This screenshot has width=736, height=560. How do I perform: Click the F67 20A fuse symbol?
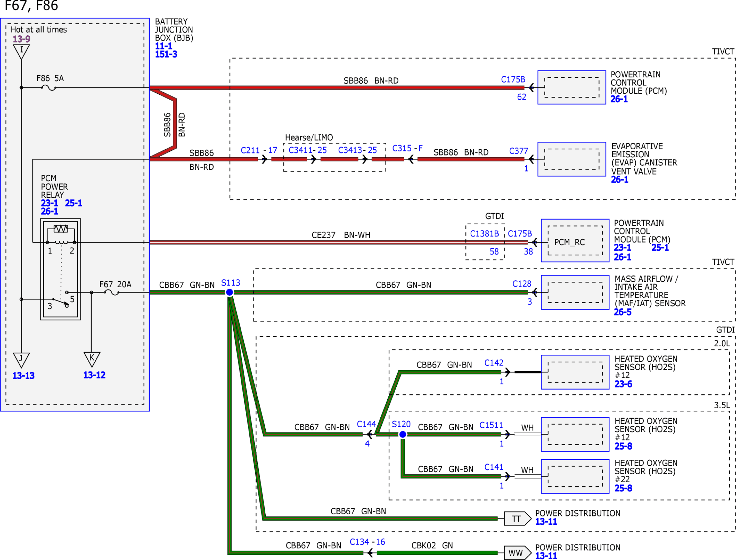click(x=112, y=292)
